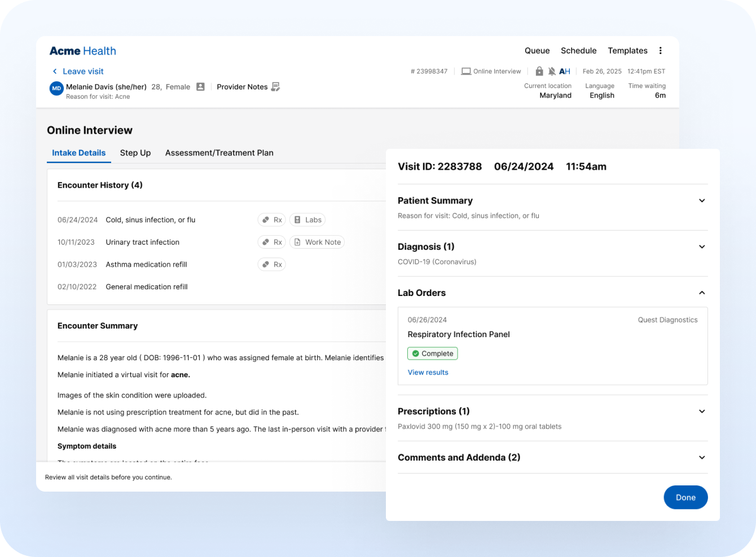The image size is (756, 557).
Task: Click the AH brand badge in header
Action: click(565, 72)
